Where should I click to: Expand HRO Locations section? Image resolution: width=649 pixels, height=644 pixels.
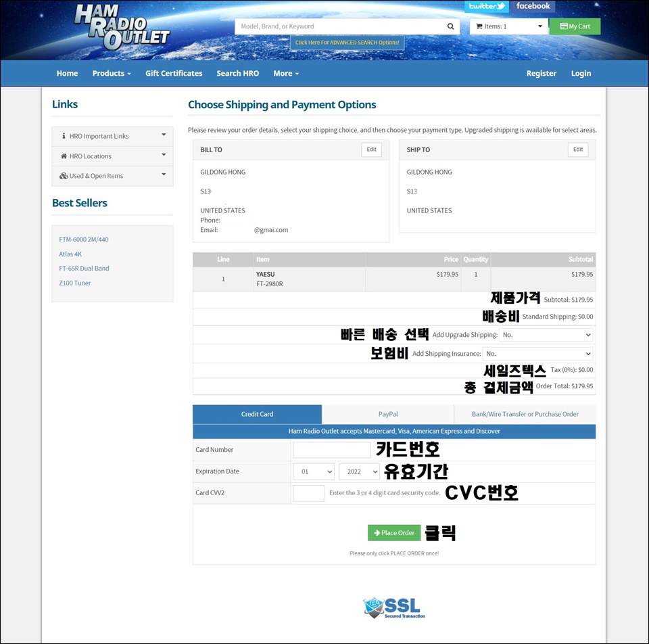[x=113, y=156]
